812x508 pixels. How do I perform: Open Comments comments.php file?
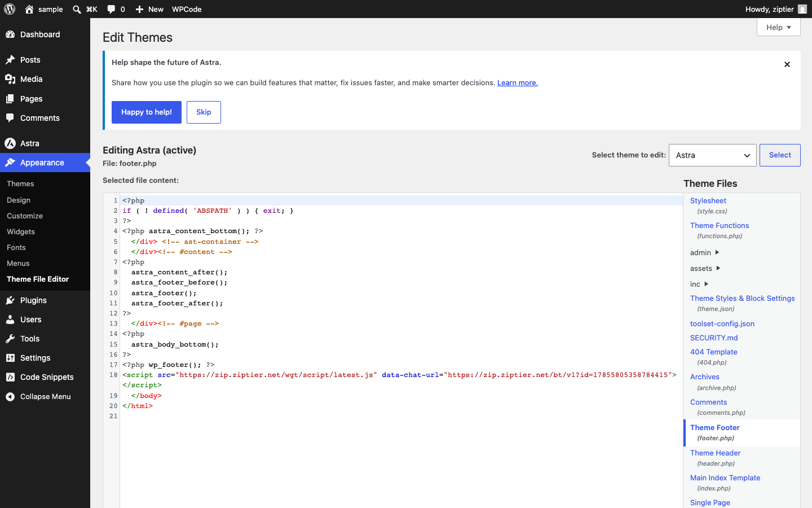(x=708, y=402)
